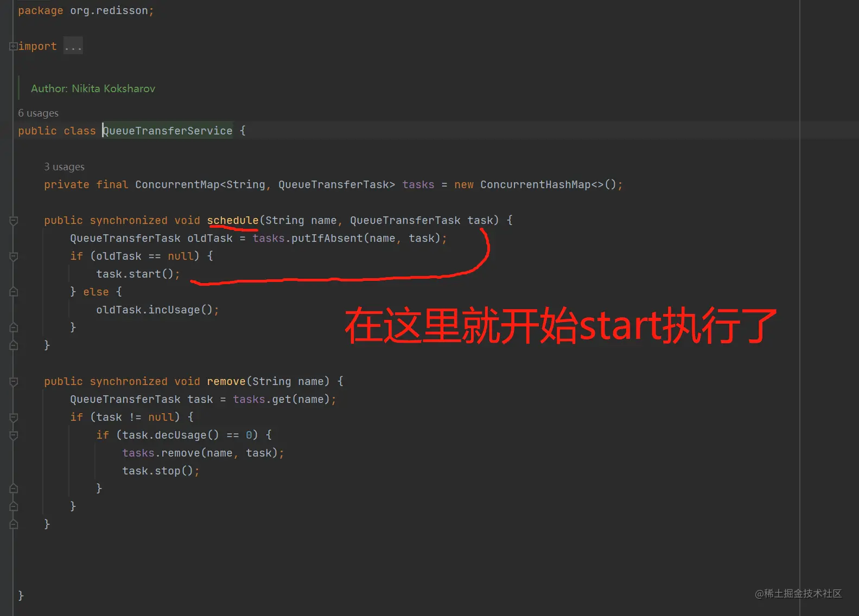Show the 6 usages hint of class

pyautogui.click(x=38, y=113)
